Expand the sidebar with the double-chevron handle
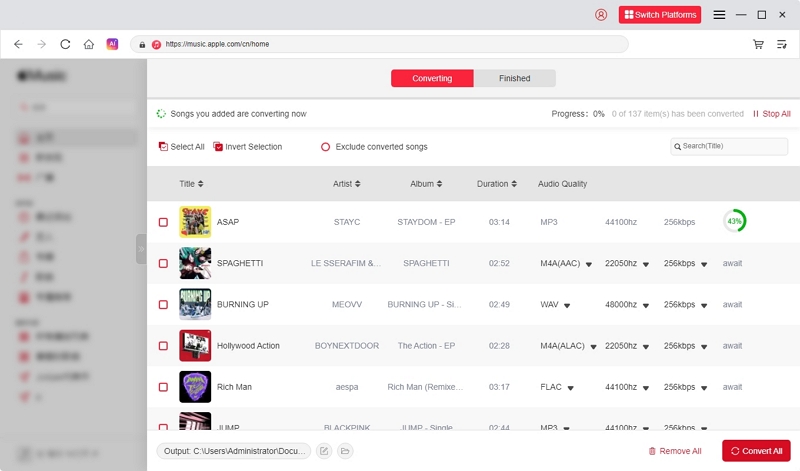 click(141, 249)
